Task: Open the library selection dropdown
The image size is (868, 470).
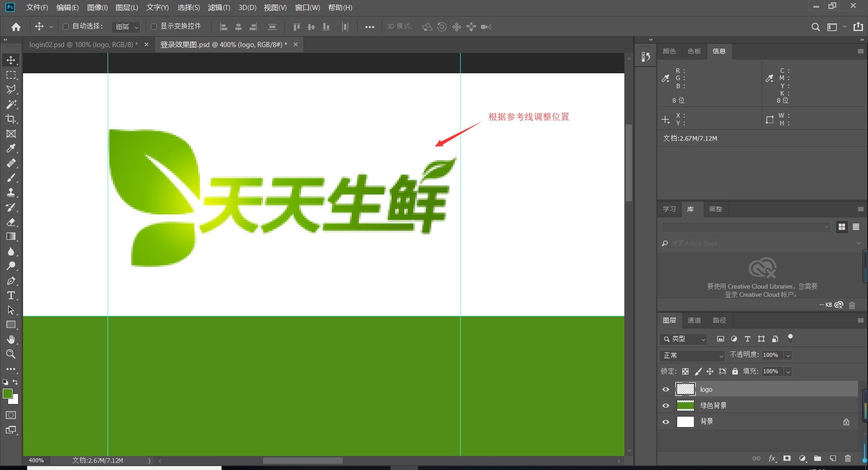Action: point(746,227)
